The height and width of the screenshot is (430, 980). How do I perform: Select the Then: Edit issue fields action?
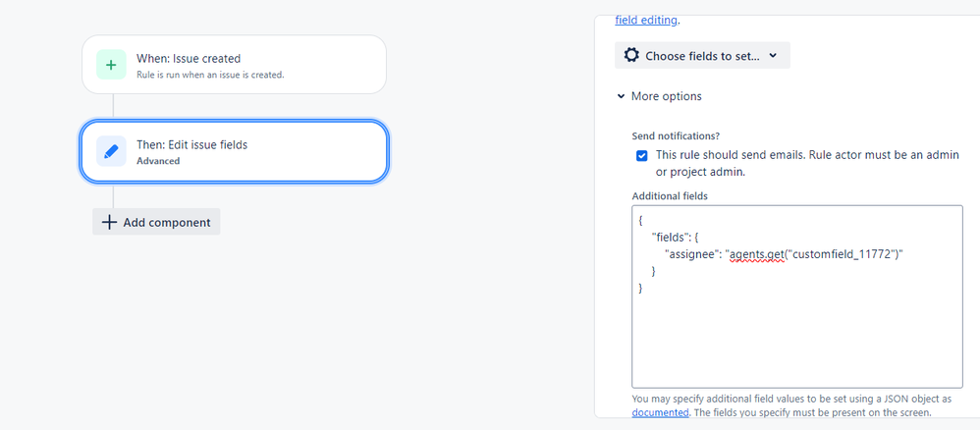click(x=235, y=151)
